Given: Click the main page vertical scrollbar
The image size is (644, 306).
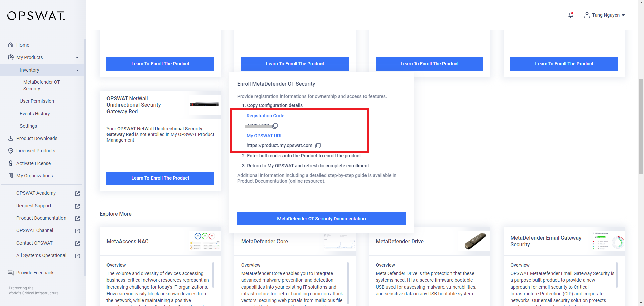Looking at the screenshot, I should (x=641, y=126).
